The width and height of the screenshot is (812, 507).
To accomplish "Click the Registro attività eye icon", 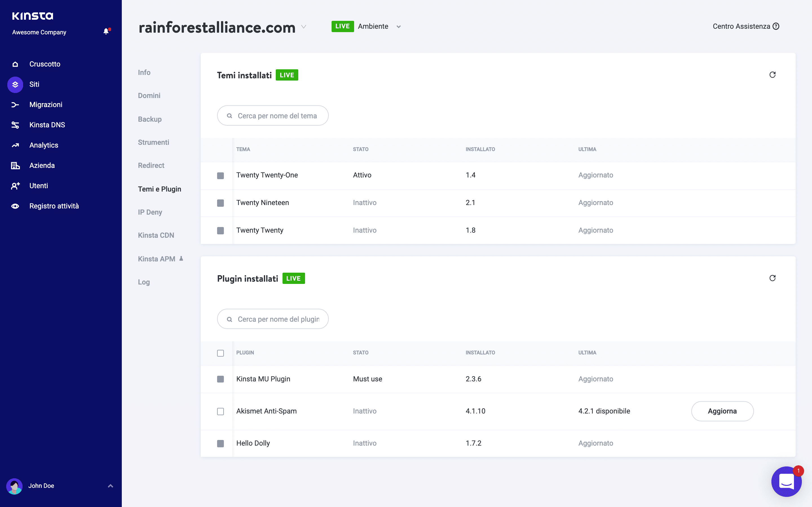I will click(x=15, y=206).
